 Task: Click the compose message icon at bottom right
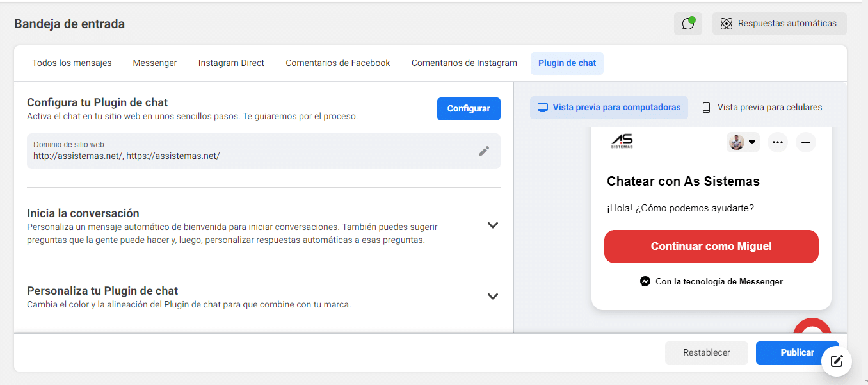[x=837, y=361]
